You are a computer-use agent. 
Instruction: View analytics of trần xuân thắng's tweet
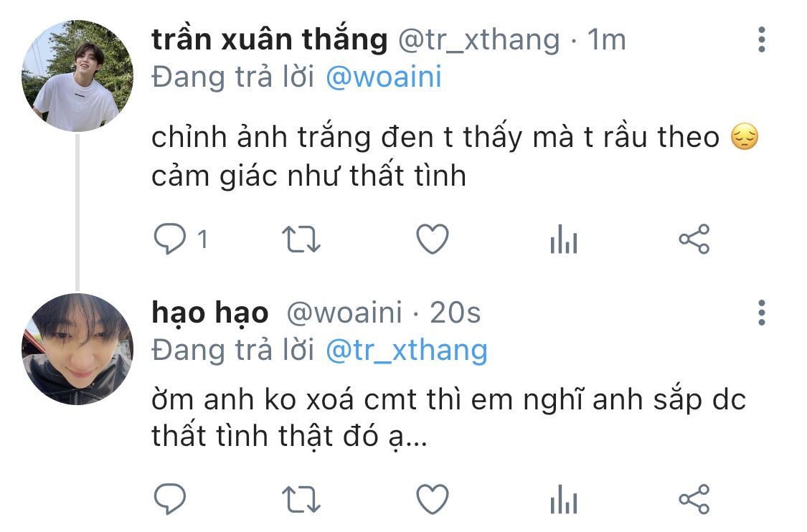point(564,239)
